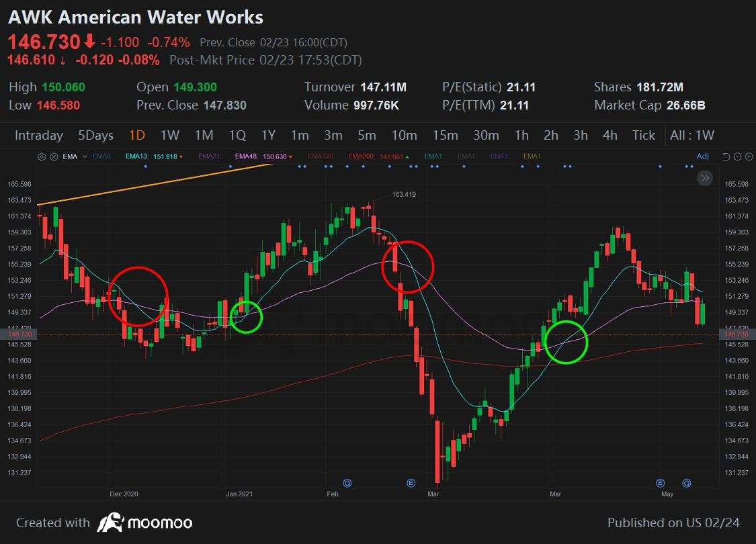Viewport: 756px width, 544px height.
Task: Switch to the 1Q quarterly tab
Action: click(x=237, y=136)
